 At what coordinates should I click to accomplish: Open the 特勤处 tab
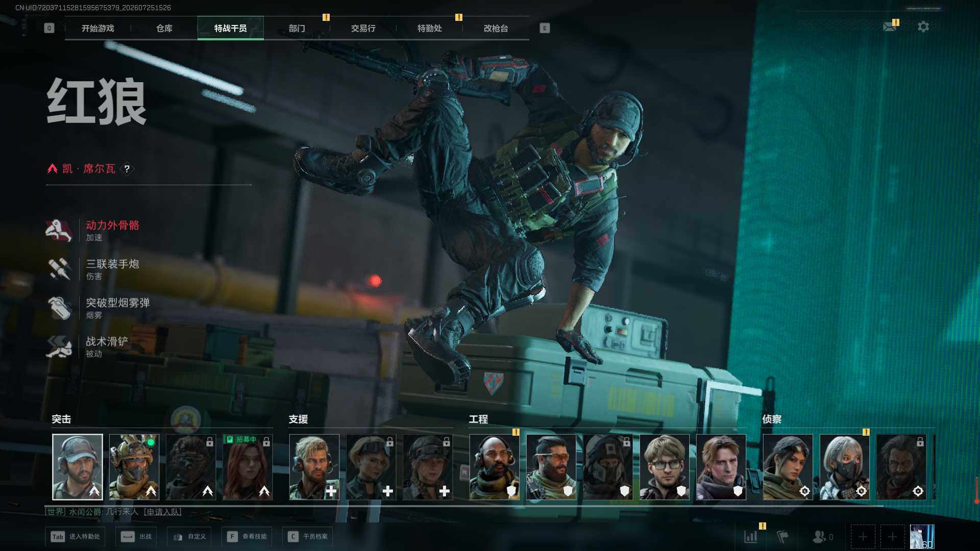point(429,28)
